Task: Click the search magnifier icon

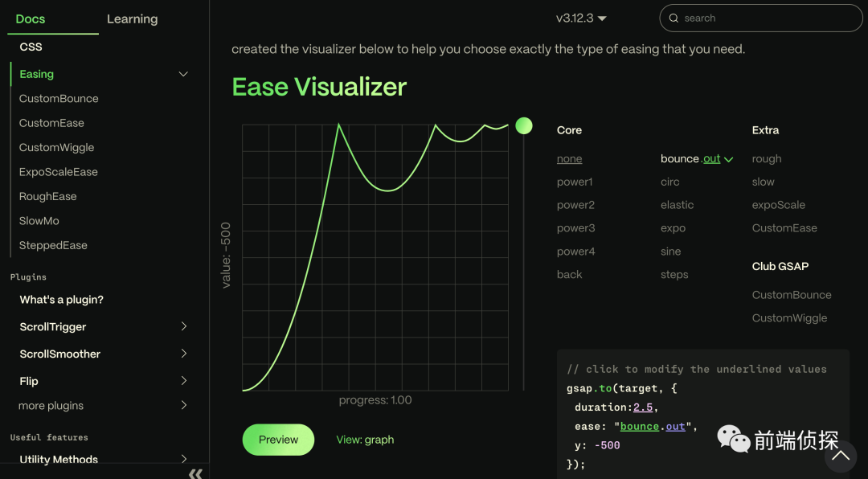Action: pos(674,18)
